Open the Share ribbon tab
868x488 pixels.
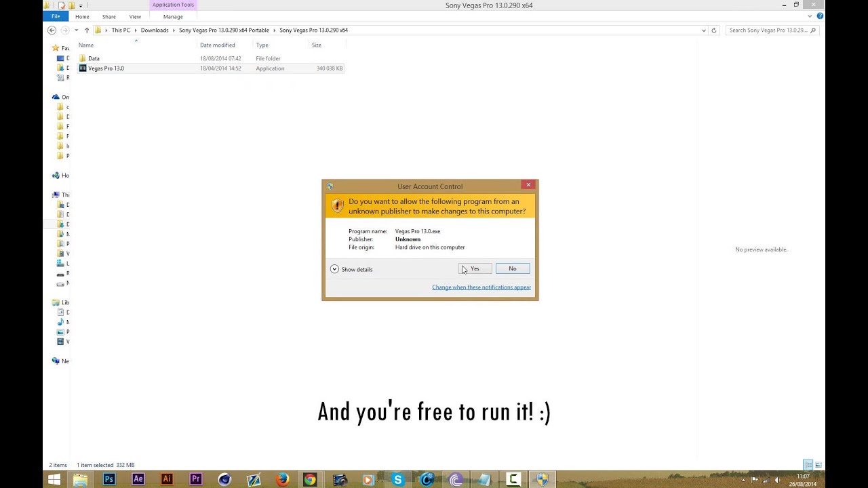109,16
